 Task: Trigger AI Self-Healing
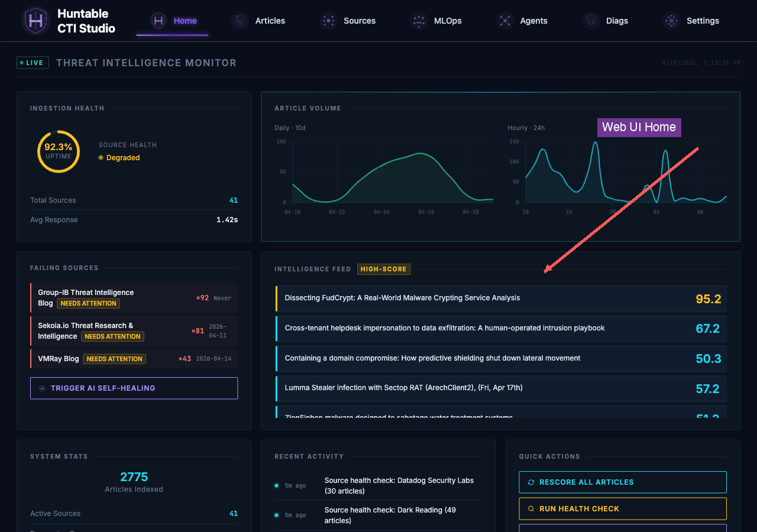tap(134, 388)
